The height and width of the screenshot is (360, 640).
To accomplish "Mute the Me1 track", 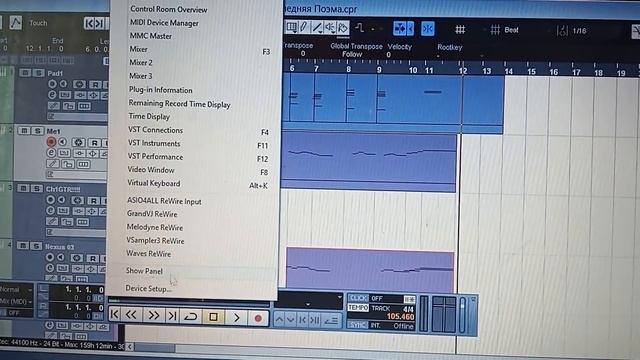I will pos(24,131).
